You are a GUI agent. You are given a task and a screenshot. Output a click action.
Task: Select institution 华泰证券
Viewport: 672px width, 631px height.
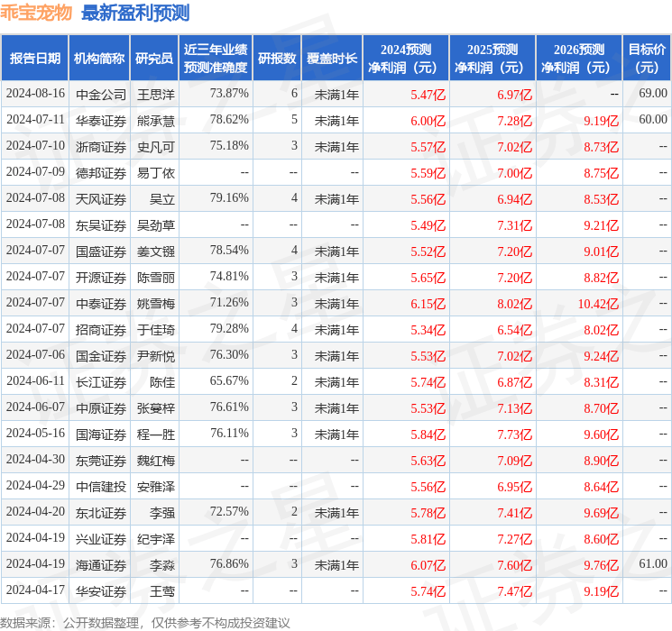tap(101, 121)
